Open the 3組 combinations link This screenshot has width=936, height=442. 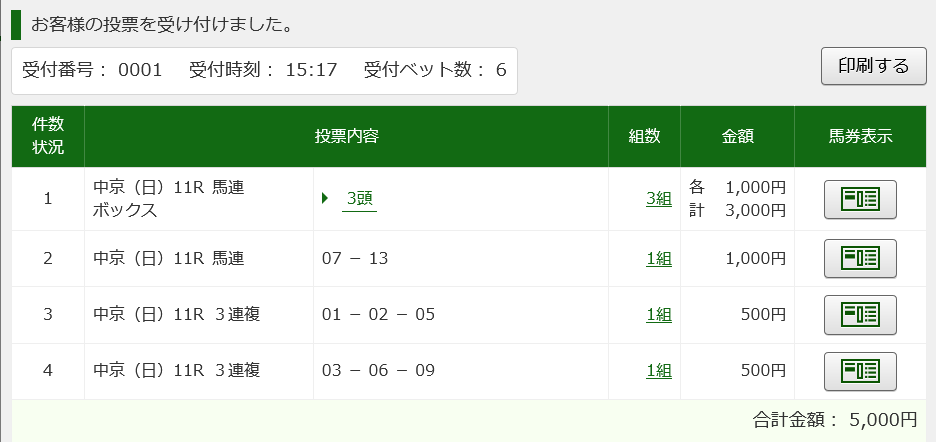(658, 199)
